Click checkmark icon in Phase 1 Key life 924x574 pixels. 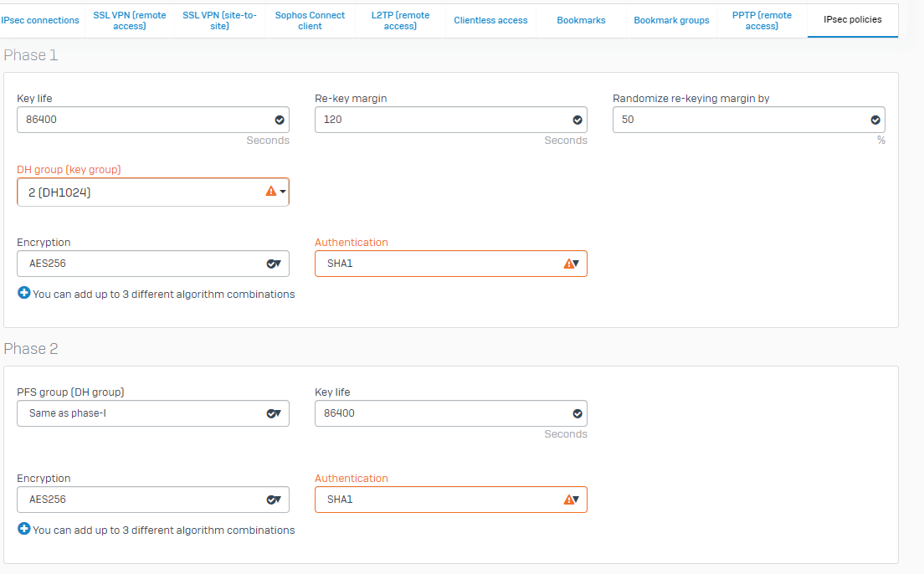pos(280,120)
